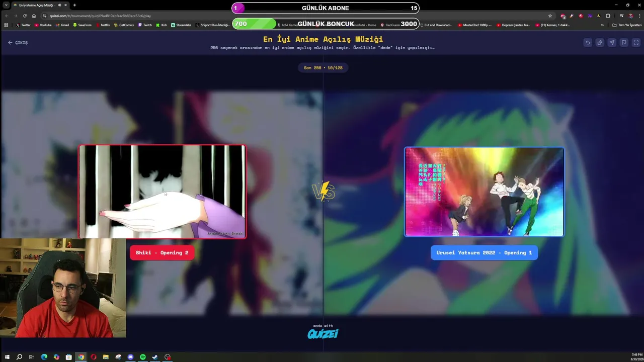Mute the tab via speaker icon

pyautogui.click(x=59, y=5)
